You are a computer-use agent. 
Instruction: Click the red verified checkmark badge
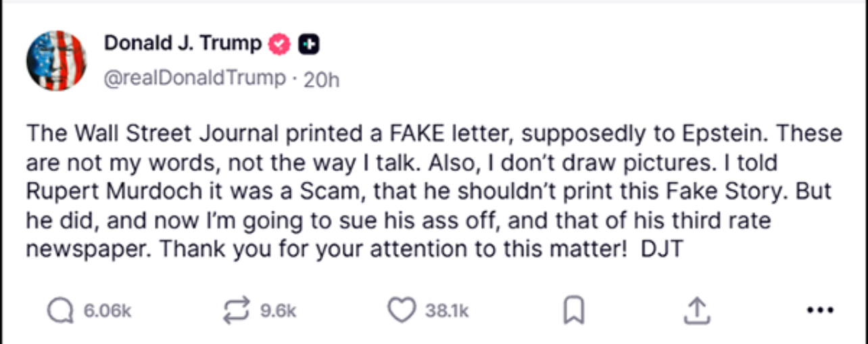(x=279, y=45)
